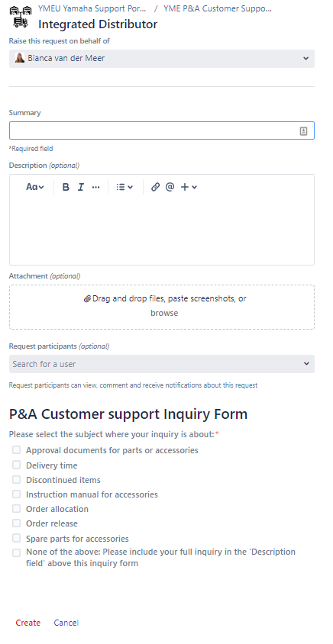Tick the Discontinued items checkbox
The height and width of the screenshot is (644, 333).
[x=17, y=480]
